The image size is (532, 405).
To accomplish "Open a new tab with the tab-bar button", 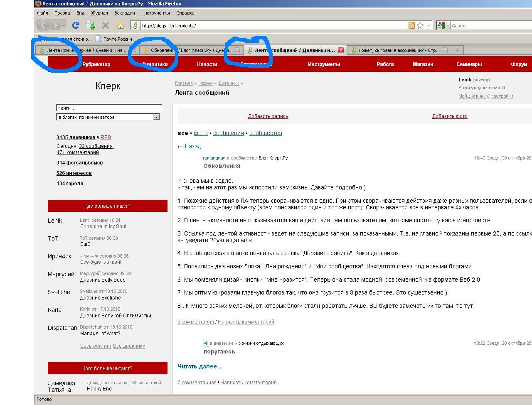I will click(458, 50).
